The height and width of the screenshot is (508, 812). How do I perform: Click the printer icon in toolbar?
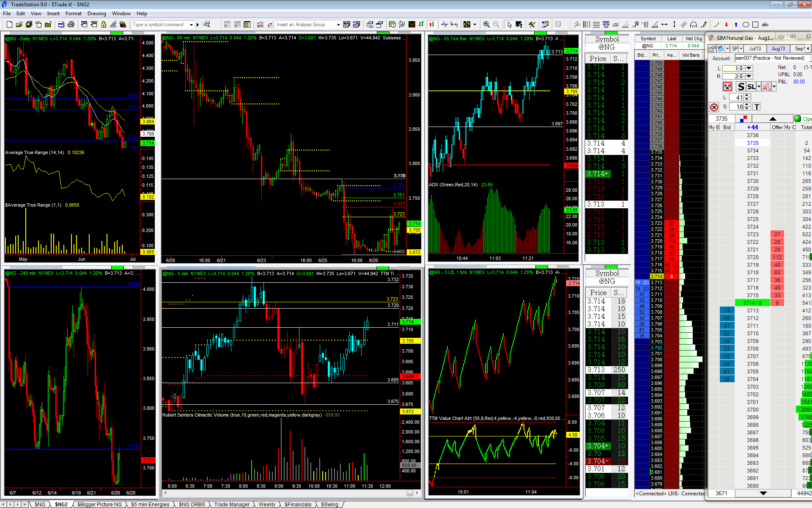pos(71,25)
